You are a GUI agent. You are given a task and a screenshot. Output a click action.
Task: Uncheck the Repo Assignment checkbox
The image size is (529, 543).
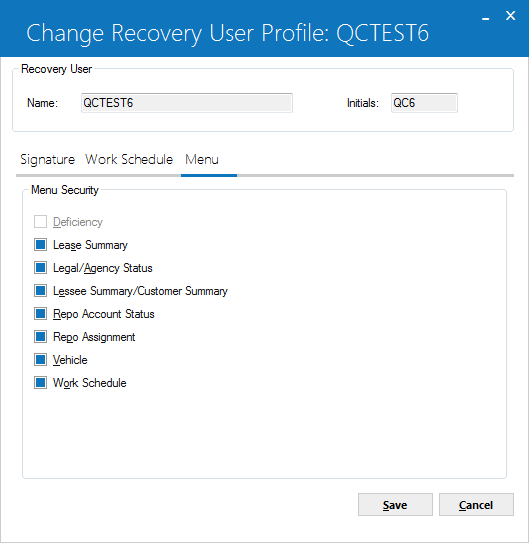[x=41, y=337]
